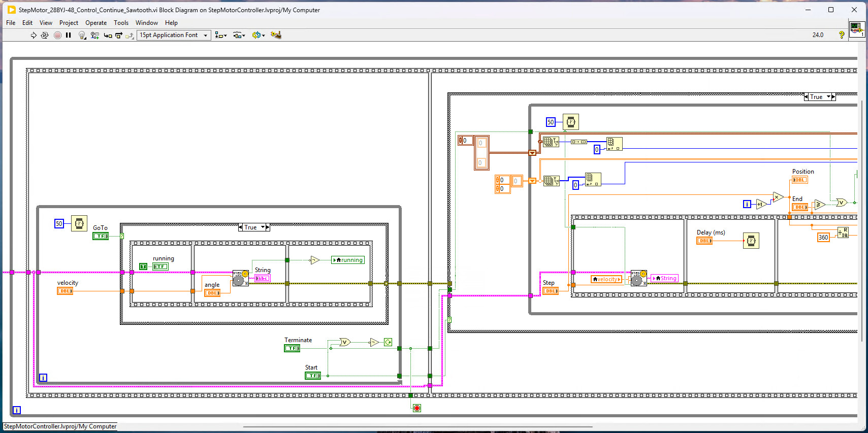This screenshot has height=433, width=868.
Task: Select the Quotient & Remainder node by 360
Action: pyautogui.click(x=843, y=232)
